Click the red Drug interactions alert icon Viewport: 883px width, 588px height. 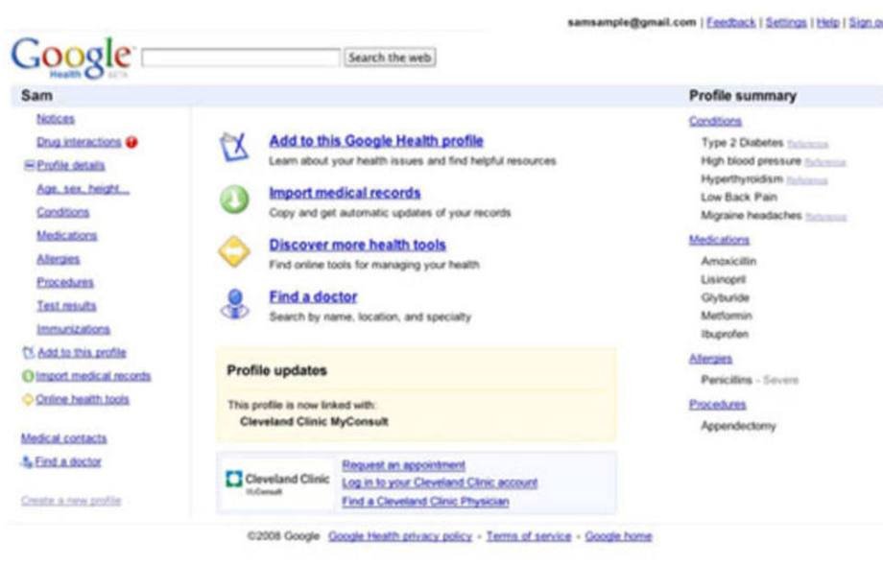[x=131, y=142]
